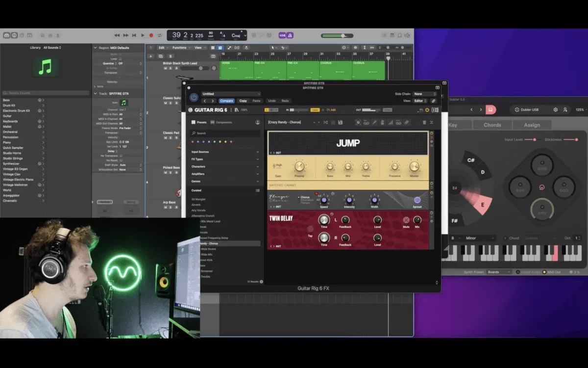Collapse the Region MIDI Defaults disclosure triangle
The height and width of the screenshot is (368, 588).
click(x=95, y=48)
